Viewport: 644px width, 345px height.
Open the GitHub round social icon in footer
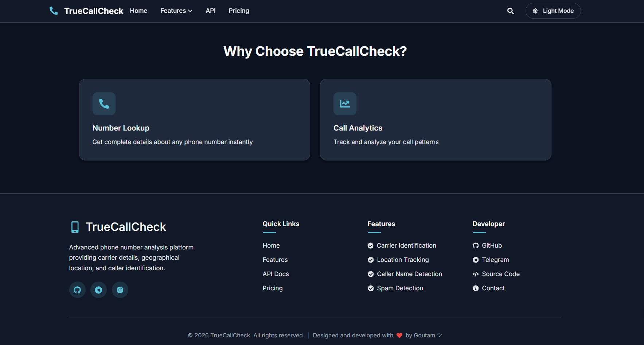[x=77, y=290]
